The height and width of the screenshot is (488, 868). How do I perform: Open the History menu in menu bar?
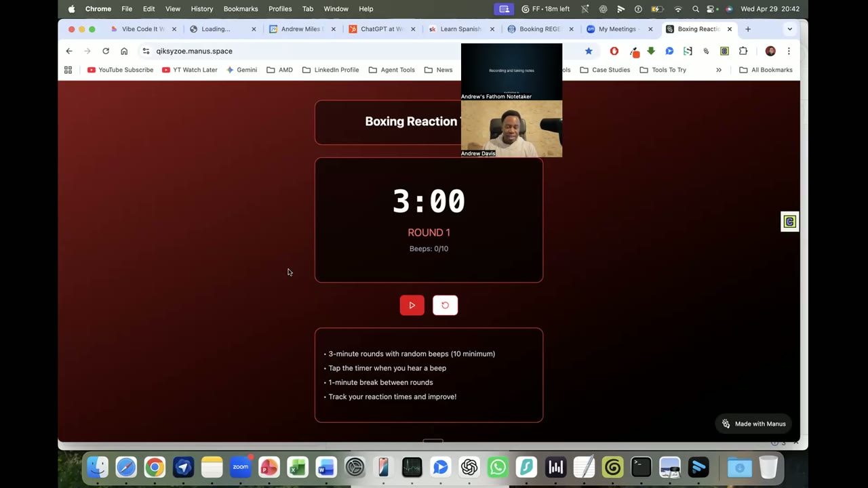click(202, 9)
